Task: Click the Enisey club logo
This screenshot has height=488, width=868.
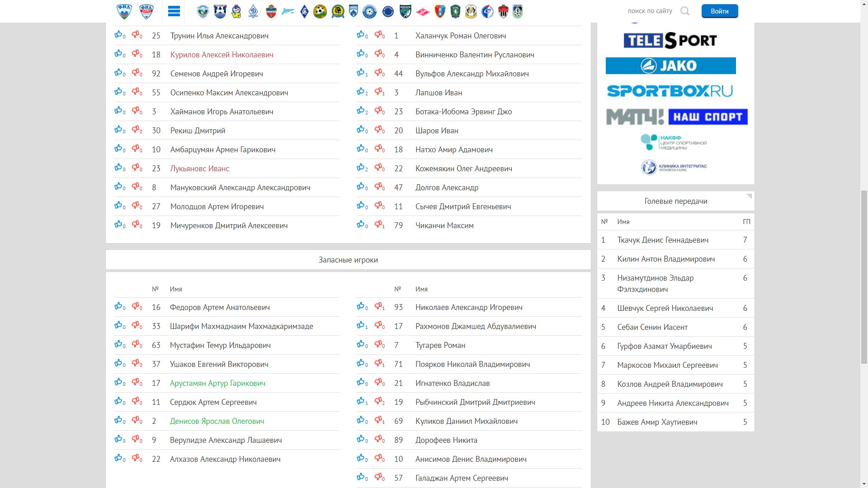Action: 271,11
